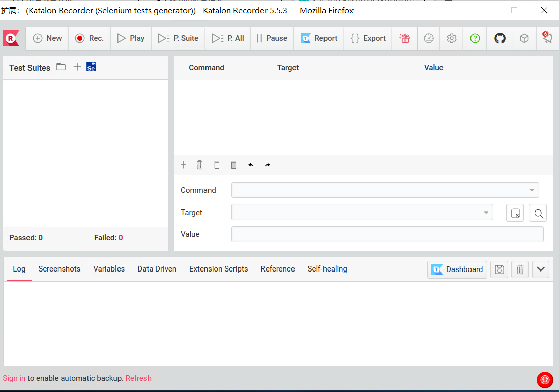Import Selenium IDE file with Se icon

pyautogui.click(x=91, y=67)
